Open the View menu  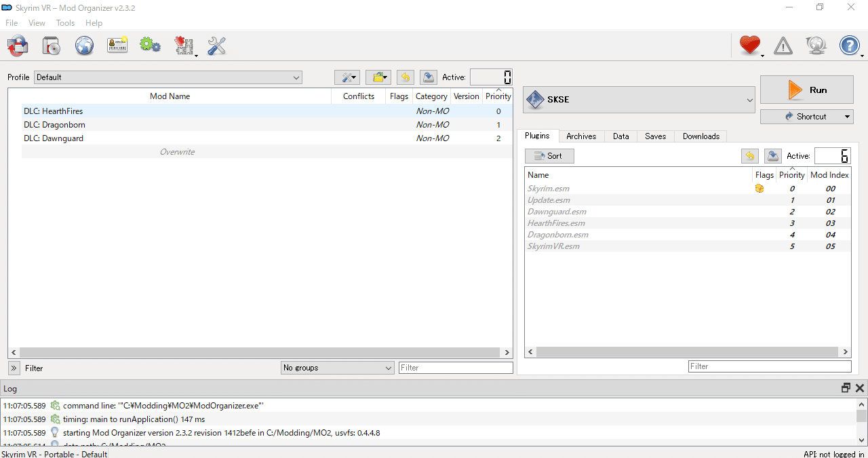[37, 23]
